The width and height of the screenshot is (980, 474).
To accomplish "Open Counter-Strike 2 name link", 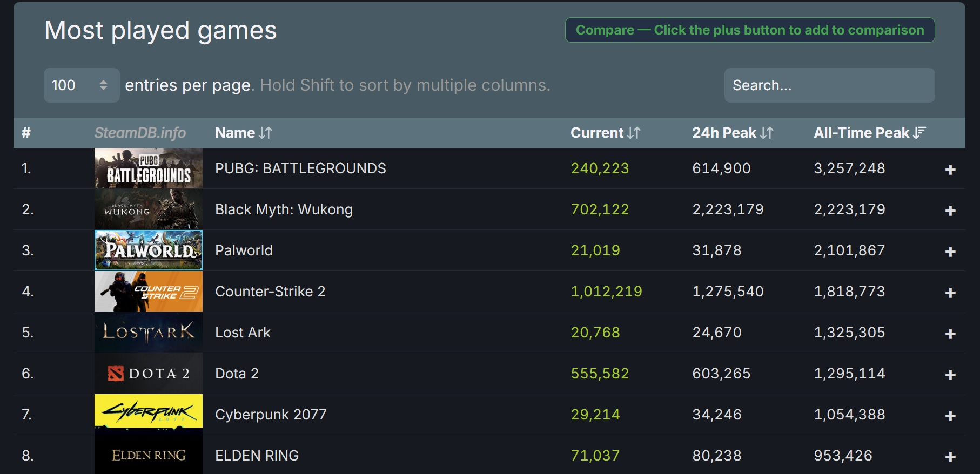I will [x=270, y=292].
